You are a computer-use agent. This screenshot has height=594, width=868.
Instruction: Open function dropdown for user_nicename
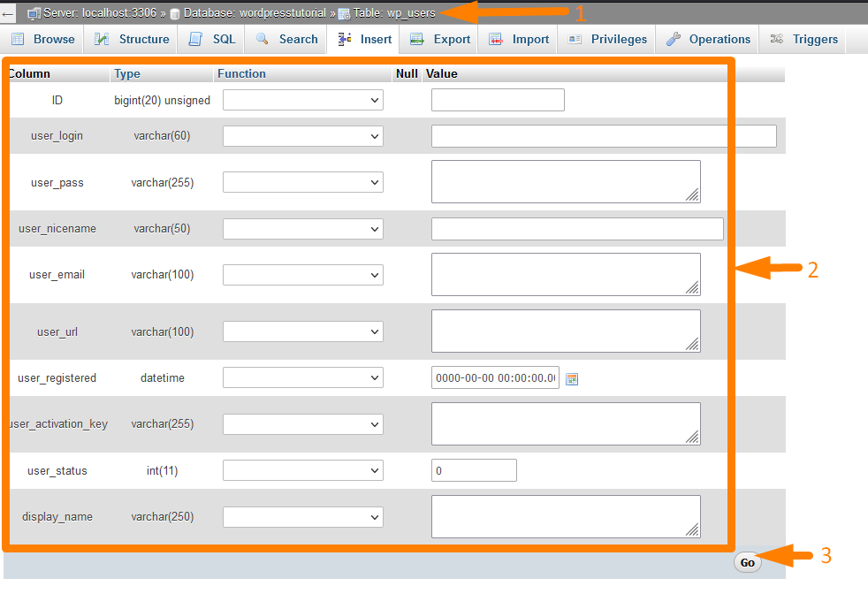click(303, 229)
